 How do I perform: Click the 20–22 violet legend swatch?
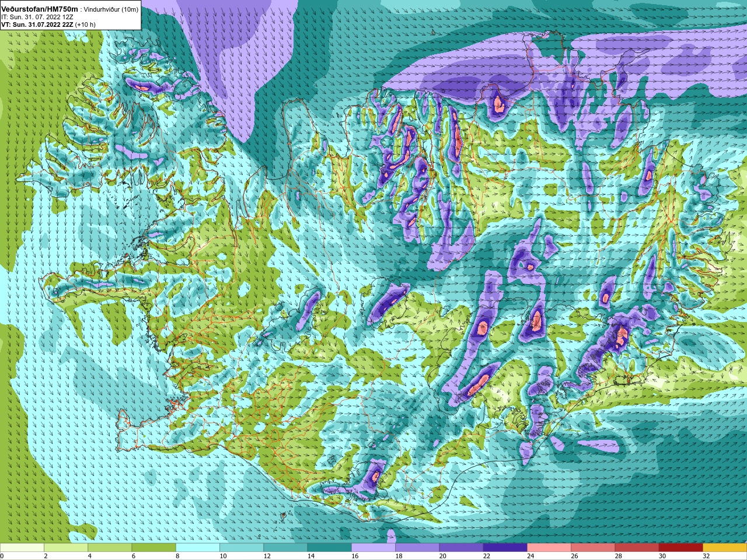(461, 547)
